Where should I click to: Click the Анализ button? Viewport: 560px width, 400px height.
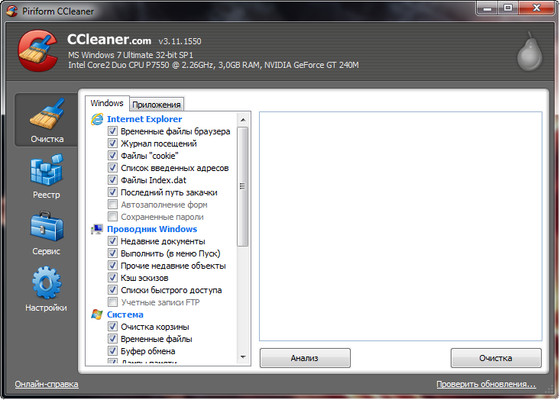click(x=305, y=358)
